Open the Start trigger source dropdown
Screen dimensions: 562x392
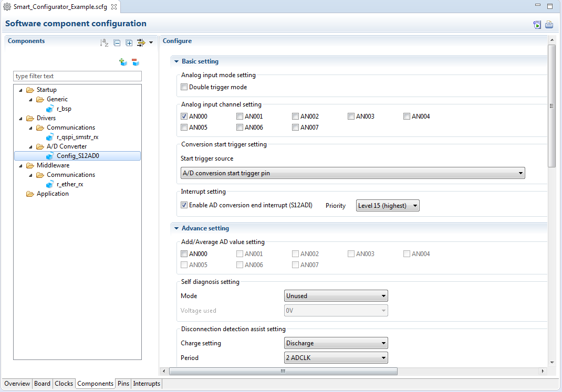click(x=352, y=173)
